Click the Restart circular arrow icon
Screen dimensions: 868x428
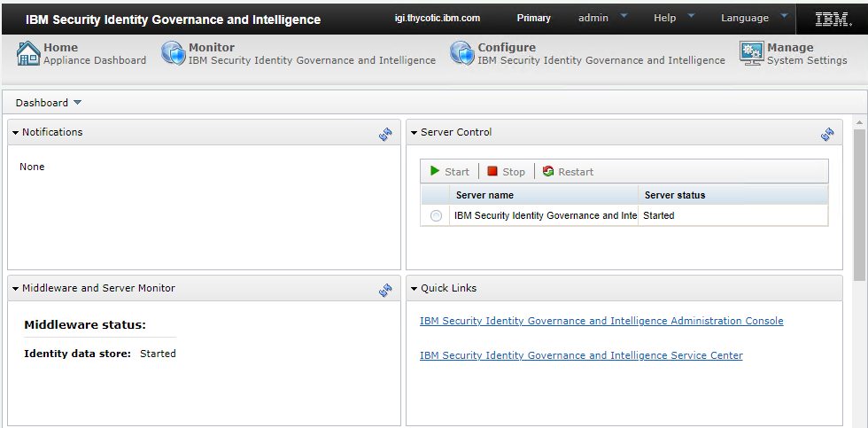548,171
